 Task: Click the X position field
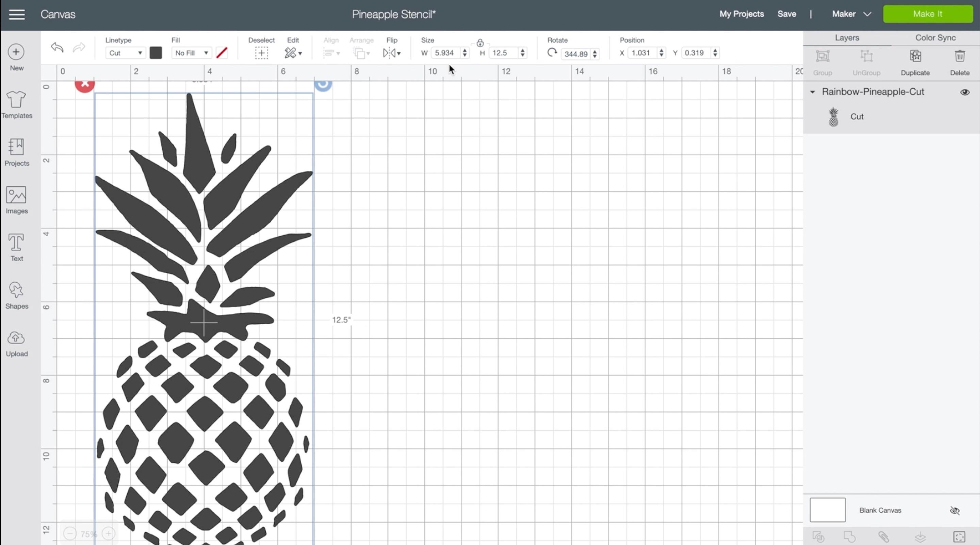[642, 53]
